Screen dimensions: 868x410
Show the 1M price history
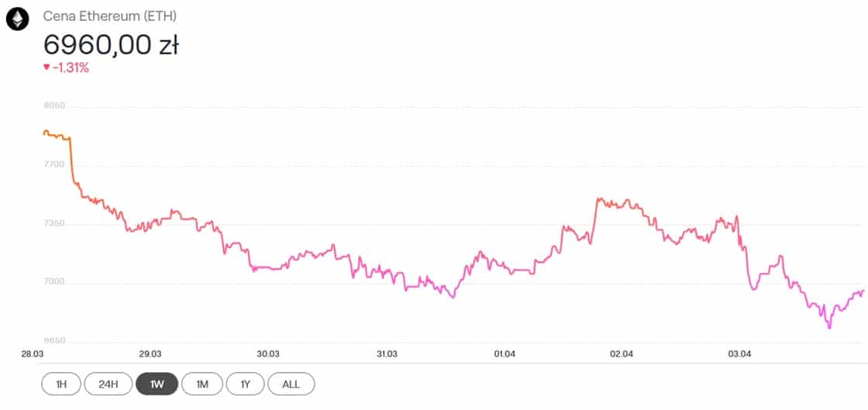pyautogui.click(x=202, y=384)
